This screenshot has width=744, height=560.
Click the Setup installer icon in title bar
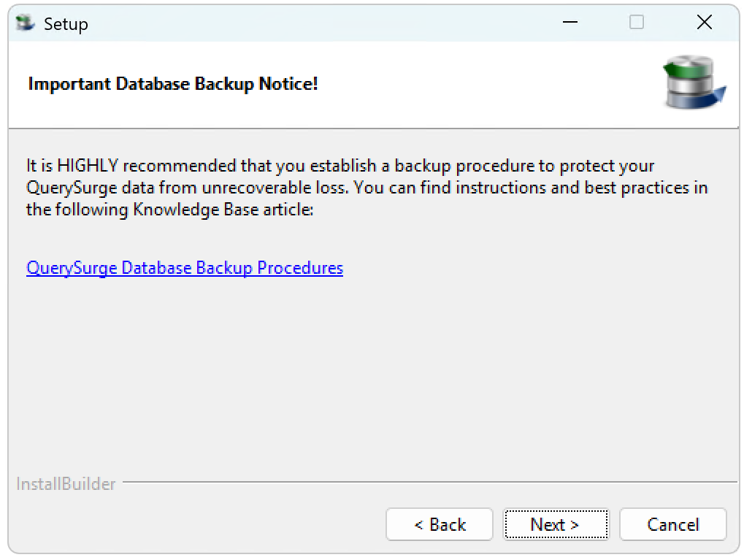(25, 23)
